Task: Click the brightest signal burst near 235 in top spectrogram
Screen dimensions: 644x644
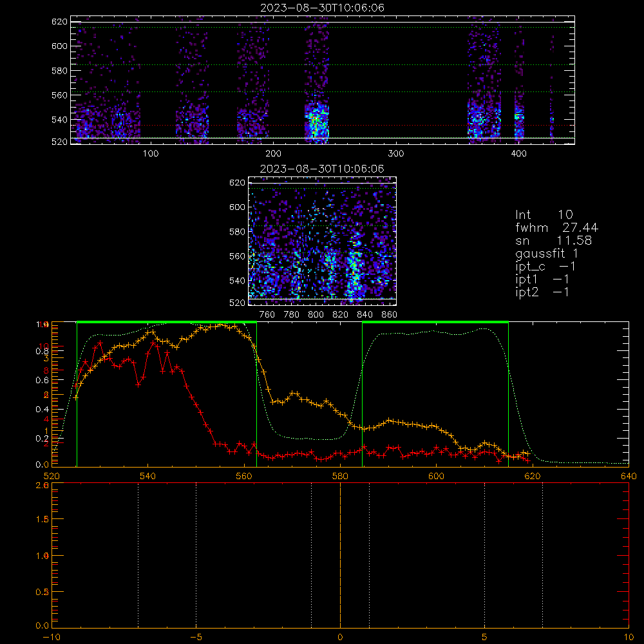Action: tap(316, 121)
